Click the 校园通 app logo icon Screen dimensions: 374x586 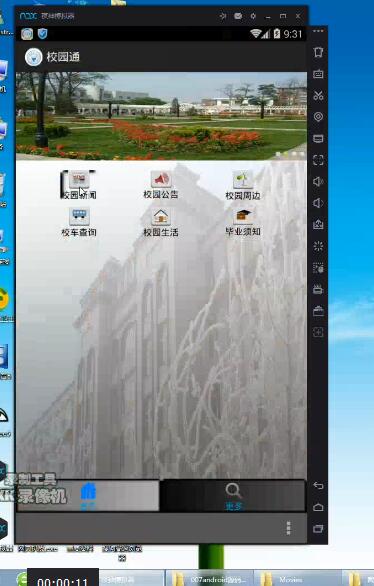(x=33, y=57)
